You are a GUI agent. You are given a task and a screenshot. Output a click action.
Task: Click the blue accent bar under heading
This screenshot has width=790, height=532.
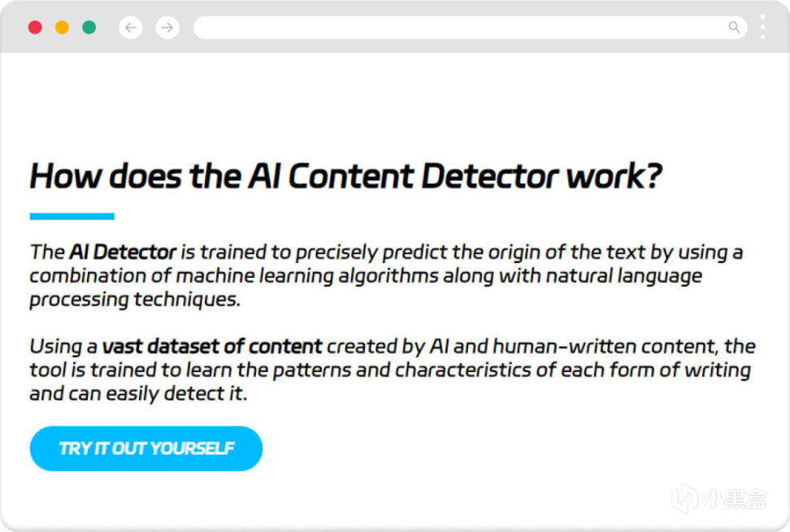pyautogui.click(x=72, y=217)
